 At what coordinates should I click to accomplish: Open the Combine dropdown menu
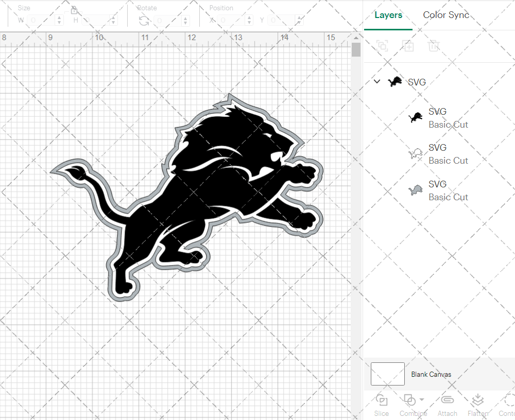pyautogui.click(x=422, y=399)
